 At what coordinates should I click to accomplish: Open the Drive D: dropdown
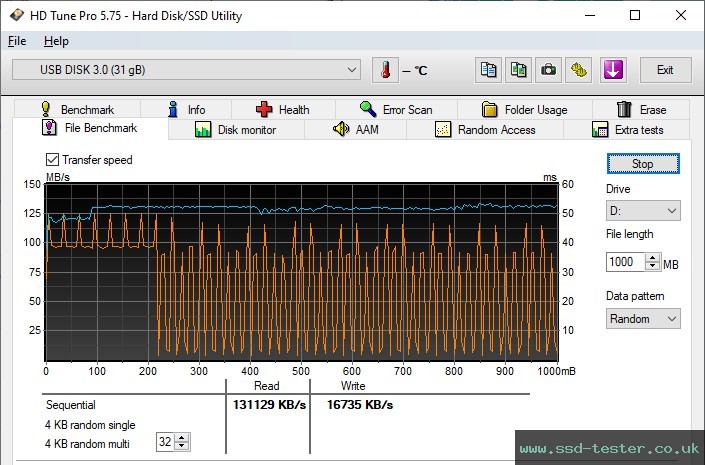[x=643, y=210]
